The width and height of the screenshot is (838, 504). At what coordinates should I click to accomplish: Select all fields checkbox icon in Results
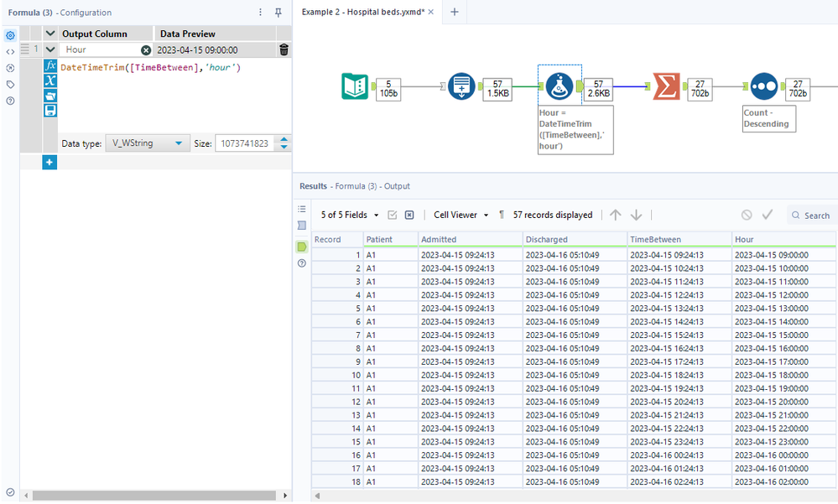(x=393, y=216)
